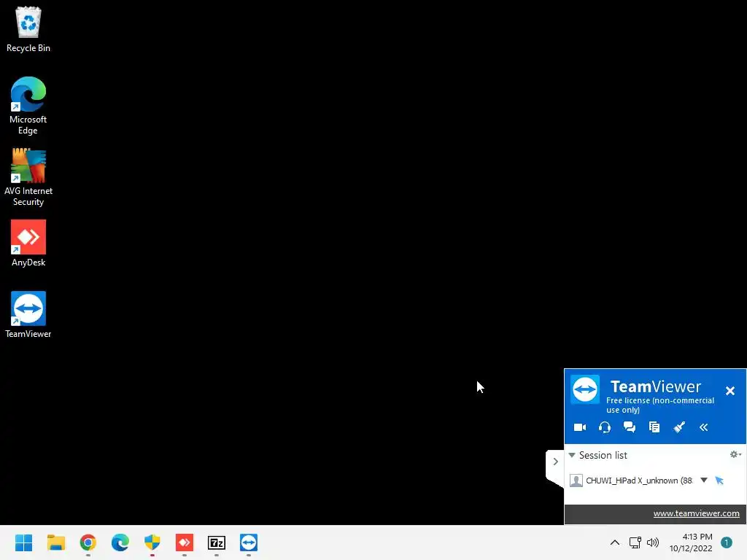
Task: Open the Recycle Bin desktop icon
Action: click(x=28, y=28)
